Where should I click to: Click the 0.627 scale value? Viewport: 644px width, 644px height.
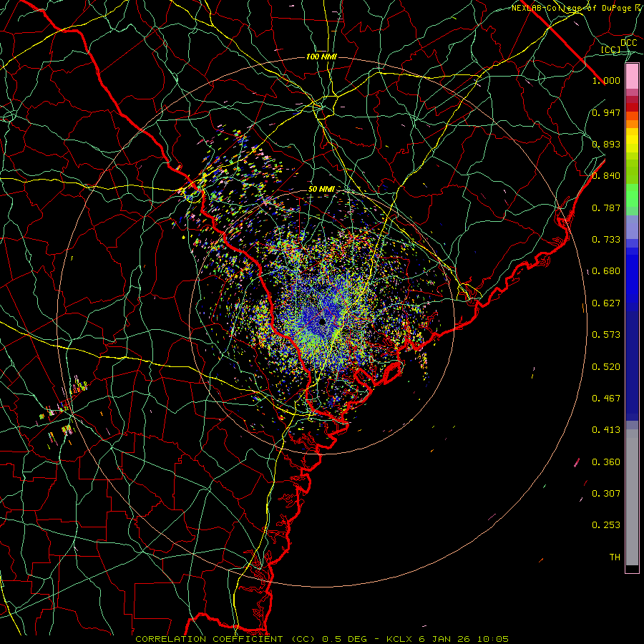tap(606, 303)
